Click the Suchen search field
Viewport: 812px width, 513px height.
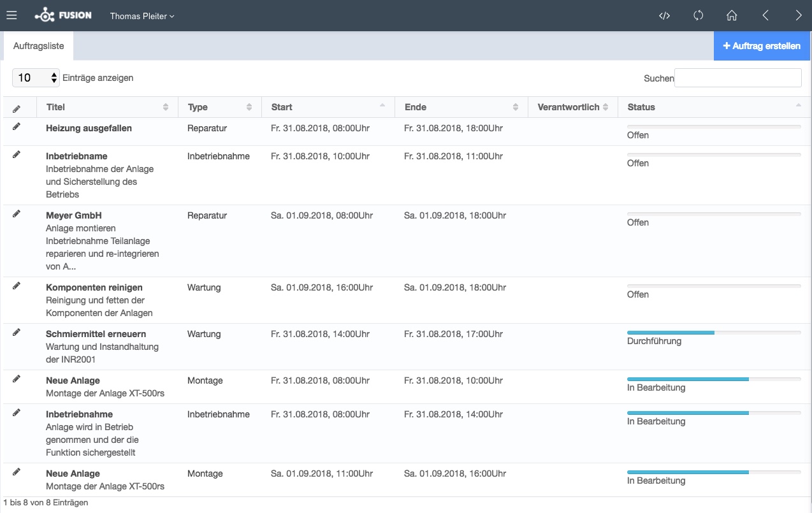tap(738, 78)
